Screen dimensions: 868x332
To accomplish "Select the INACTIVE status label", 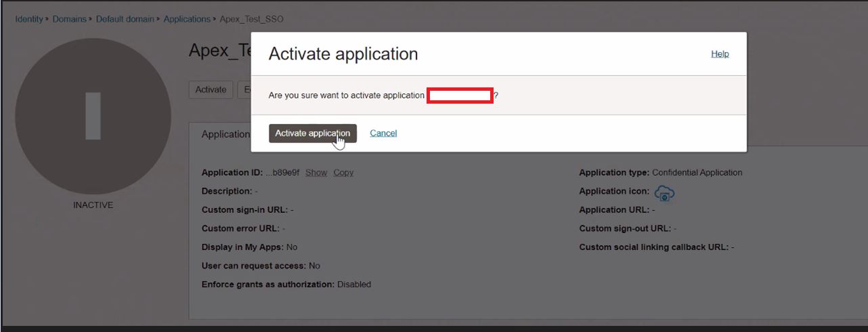I will (93, 205).
